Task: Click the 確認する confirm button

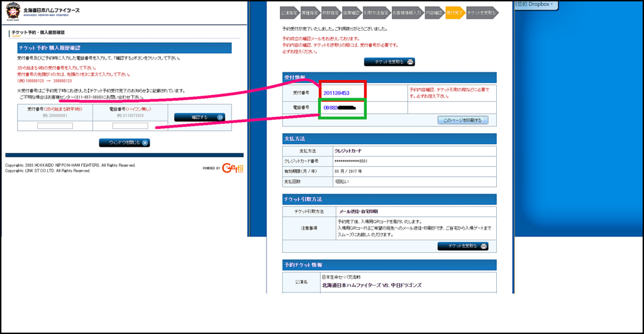Action: point(199,118)
